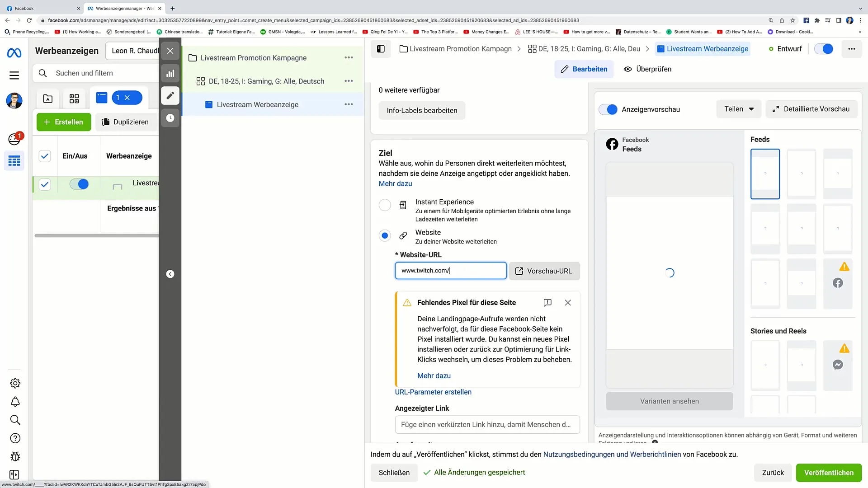Select Livestream Werbeanzeige in the tree
The image size is (868, 488).
[x=257, y=105]
